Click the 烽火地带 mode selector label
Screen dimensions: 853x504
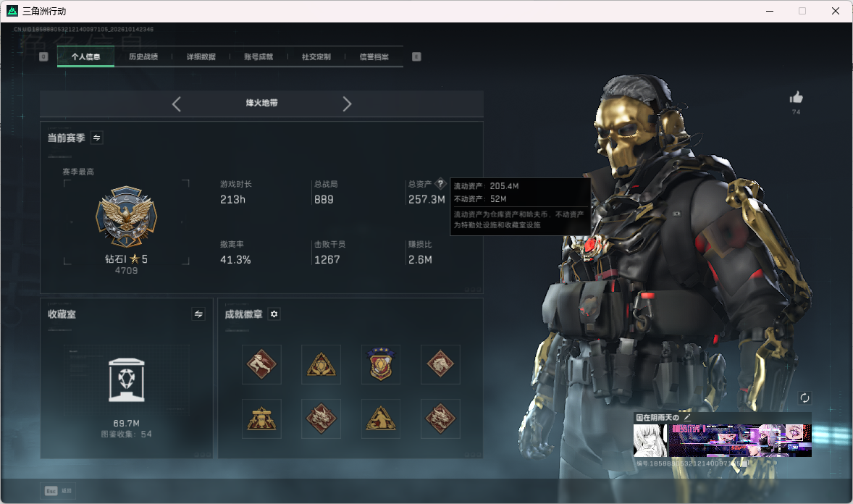click(x=261, y=103)
